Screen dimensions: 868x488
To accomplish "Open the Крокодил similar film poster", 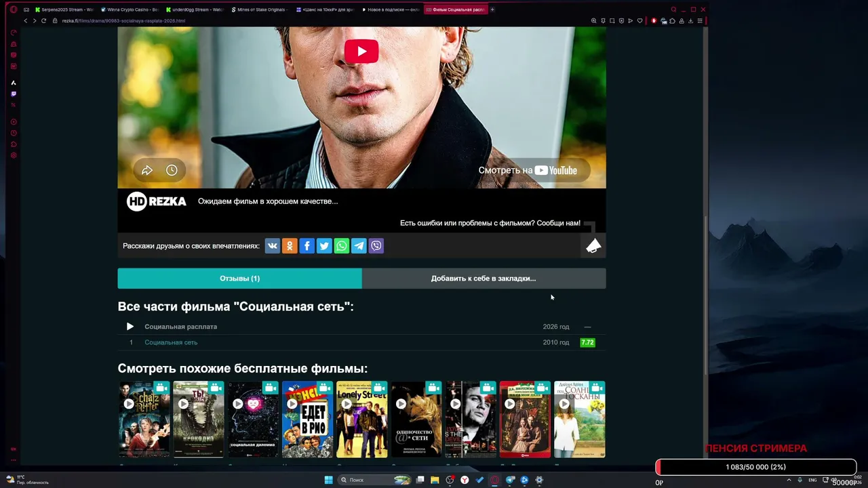I will pos(199,420).
